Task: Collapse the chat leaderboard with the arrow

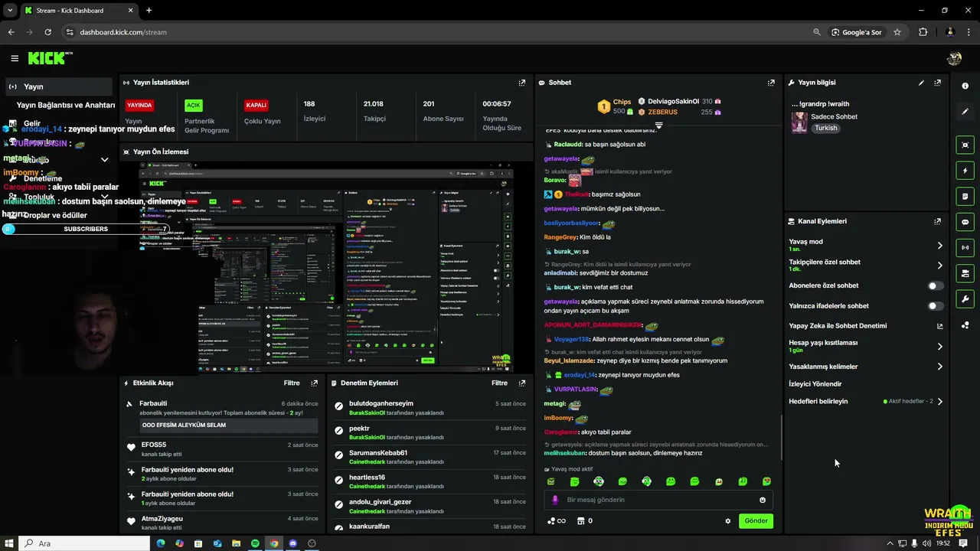Action: (x=658, y=125)
